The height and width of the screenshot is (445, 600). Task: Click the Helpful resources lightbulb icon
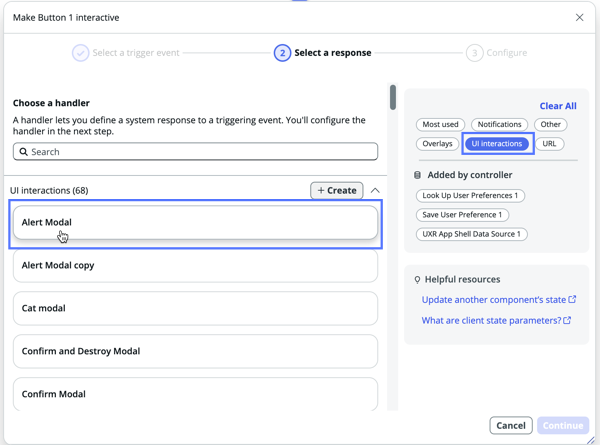coord(417,280)
